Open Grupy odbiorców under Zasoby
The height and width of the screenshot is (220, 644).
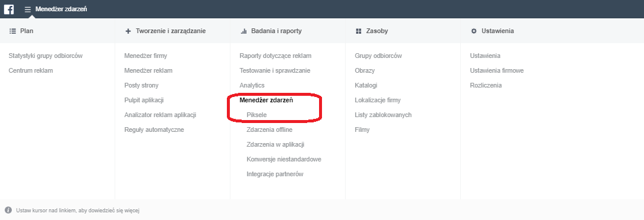(x=378, y=56)
